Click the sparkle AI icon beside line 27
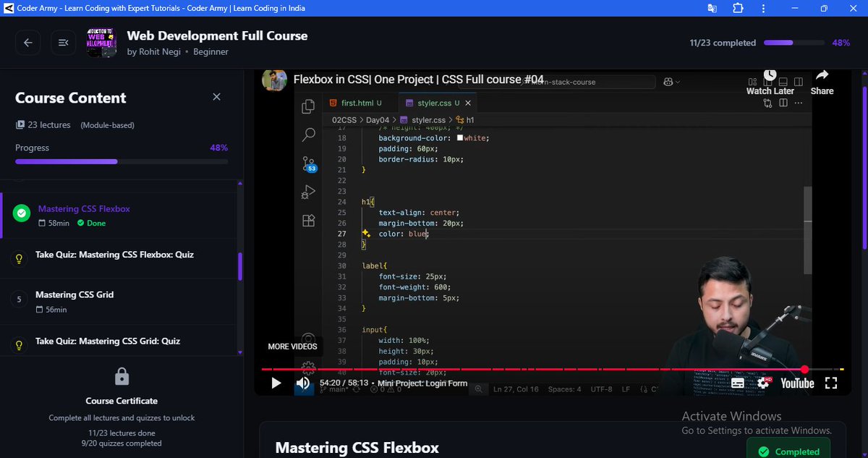Viewport: 868px width, 458px height. point(366,234)
